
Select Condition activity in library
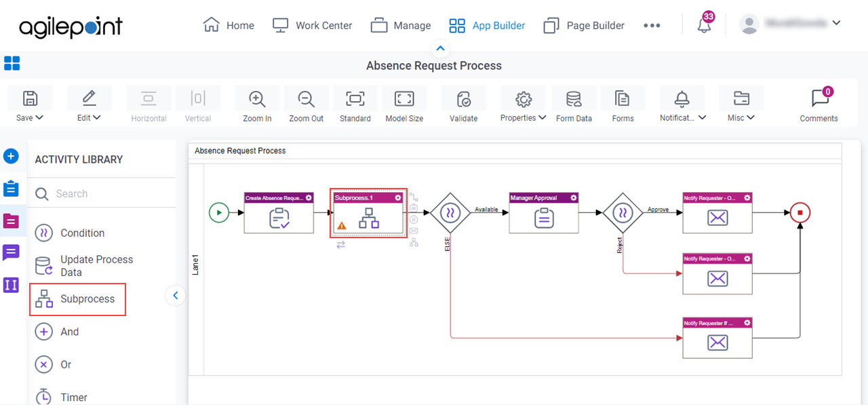tap(70, 233)
